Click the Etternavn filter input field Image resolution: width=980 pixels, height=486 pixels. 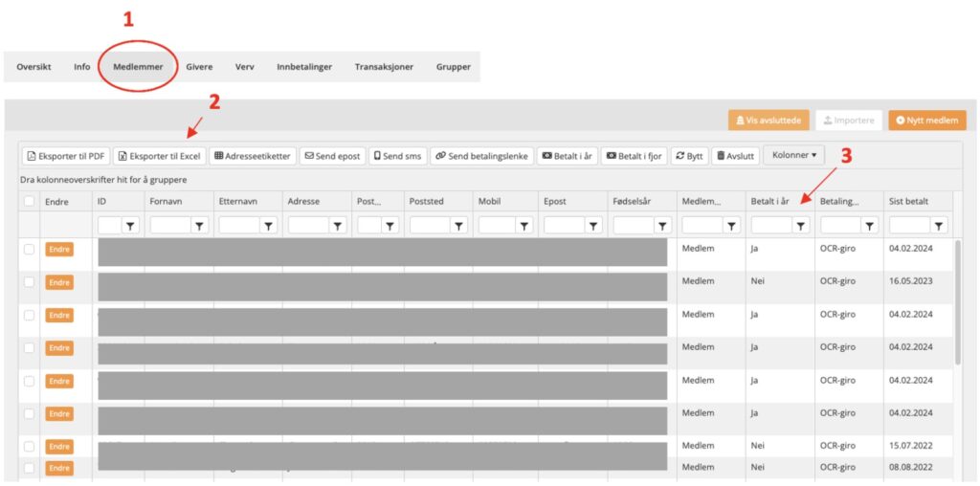click(x=239, y=226)
